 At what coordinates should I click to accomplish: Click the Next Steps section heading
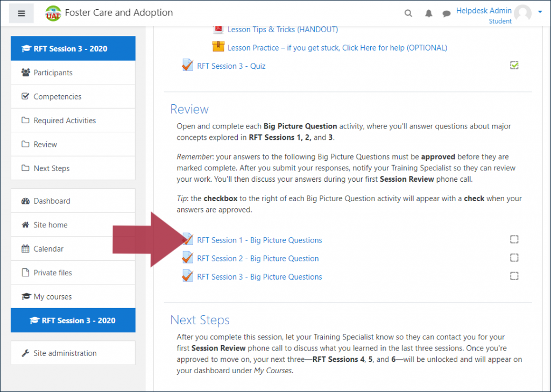200,320
